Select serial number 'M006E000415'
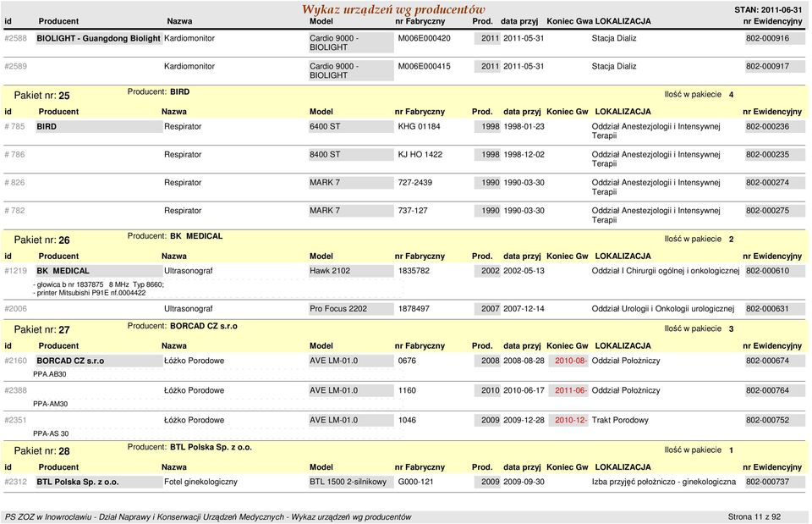This screenshot has width=812, height=524. tap(424, 66)
